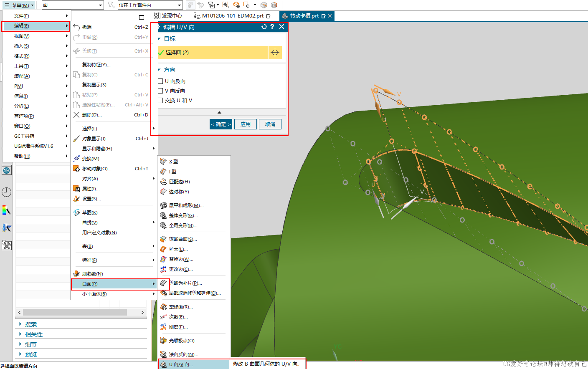The height and width of the screenshot is (369, 588).
Task: Toggle the 交换 U 和 V checkbox
Action: click(160, 100)
